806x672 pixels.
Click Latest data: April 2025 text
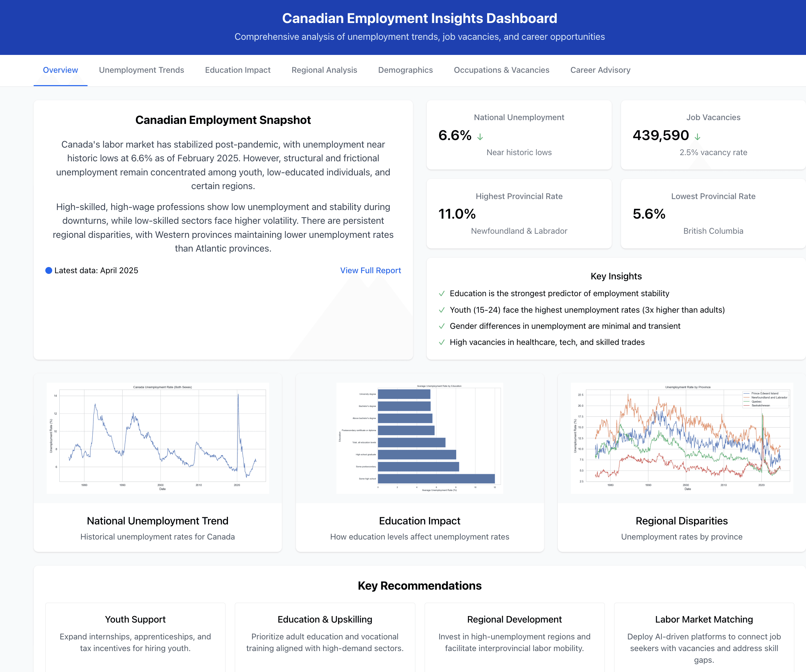pyautogui.click(x=96, y=270)
